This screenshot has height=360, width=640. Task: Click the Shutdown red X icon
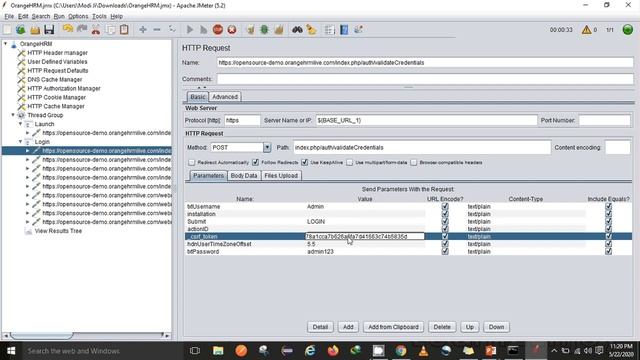(232, 30)
